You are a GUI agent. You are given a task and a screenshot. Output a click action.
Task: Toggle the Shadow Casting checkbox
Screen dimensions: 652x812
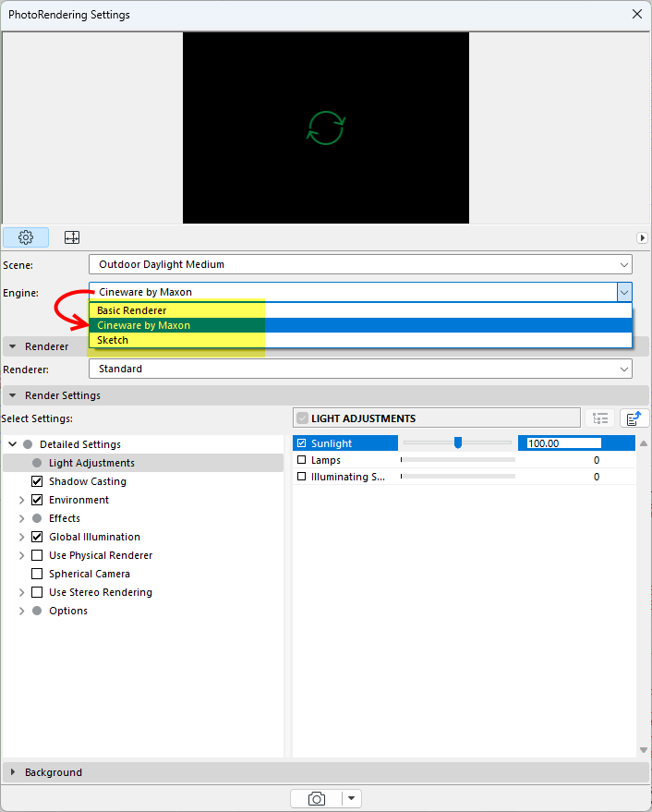click(x=37, y=481)
